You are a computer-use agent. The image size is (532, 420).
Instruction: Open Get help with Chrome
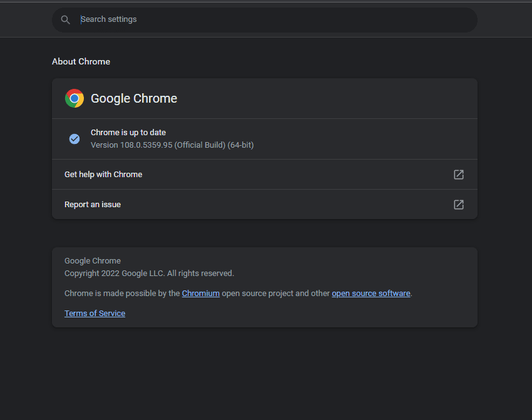click(265, 175)
